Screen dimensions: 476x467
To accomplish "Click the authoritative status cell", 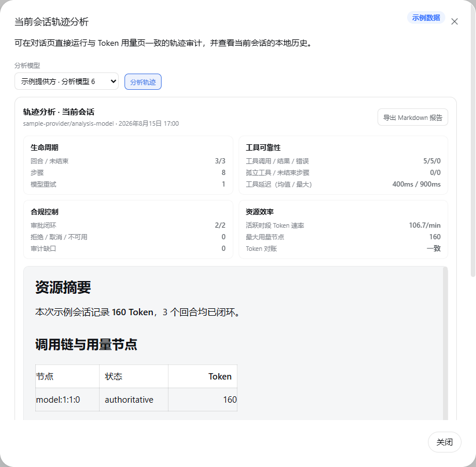I will (134, 400).
